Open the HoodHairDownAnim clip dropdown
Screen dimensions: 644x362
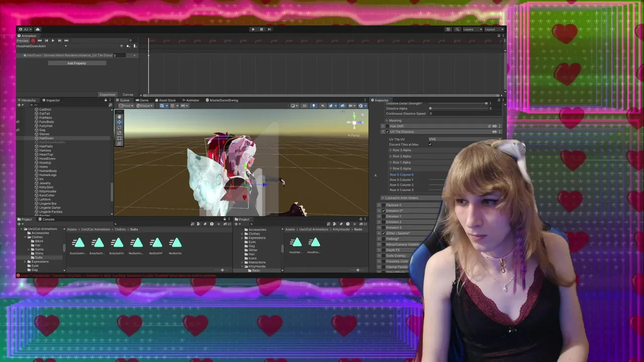point(42,46)
